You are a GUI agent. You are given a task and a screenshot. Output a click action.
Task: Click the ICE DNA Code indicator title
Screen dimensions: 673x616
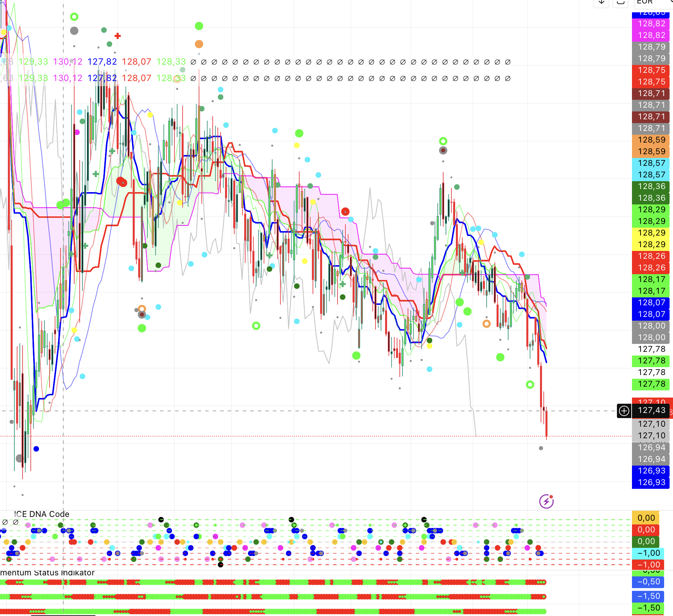tap(42, 514)
